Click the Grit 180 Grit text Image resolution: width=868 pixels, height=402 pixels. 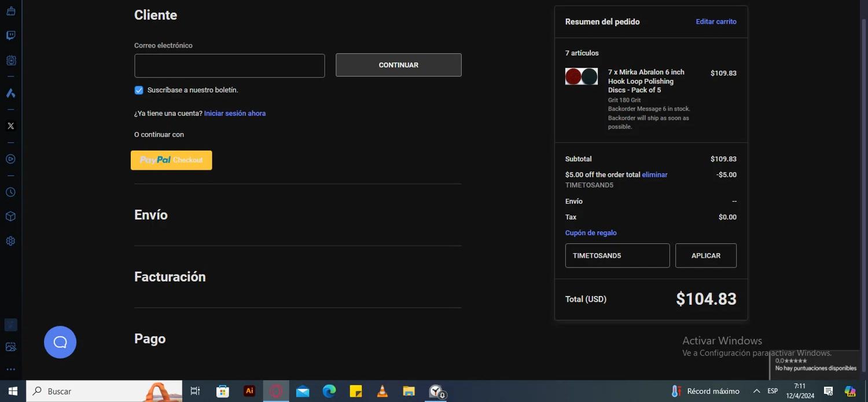tap(624, 100)
